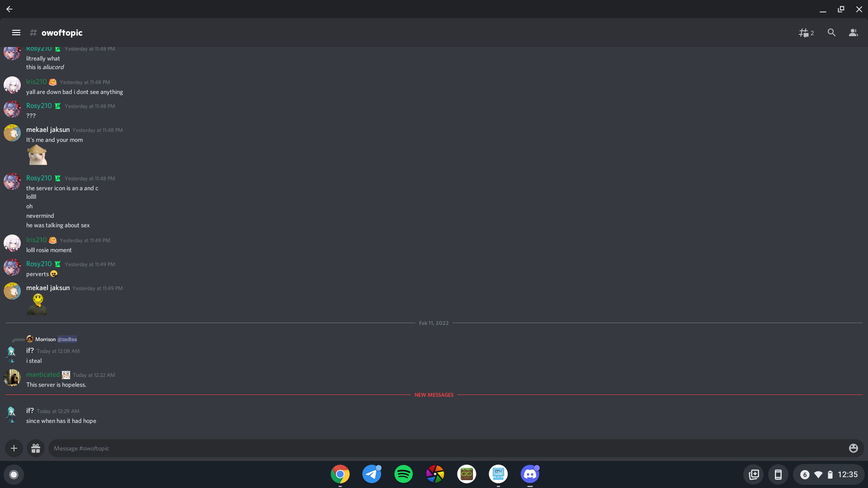Click the #owoftopic channel title
Screen dimensions: 868x488
coord(62,33)
